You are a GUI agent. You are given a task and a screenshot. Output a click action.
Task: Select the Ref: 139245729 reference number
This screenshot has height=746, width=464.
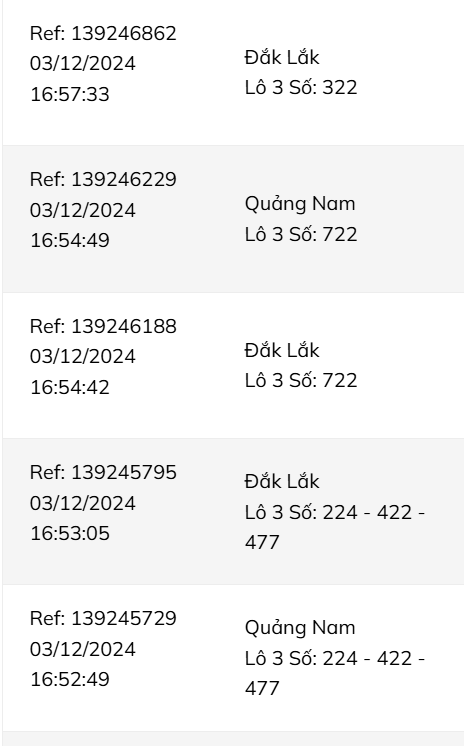click(103, 618)
